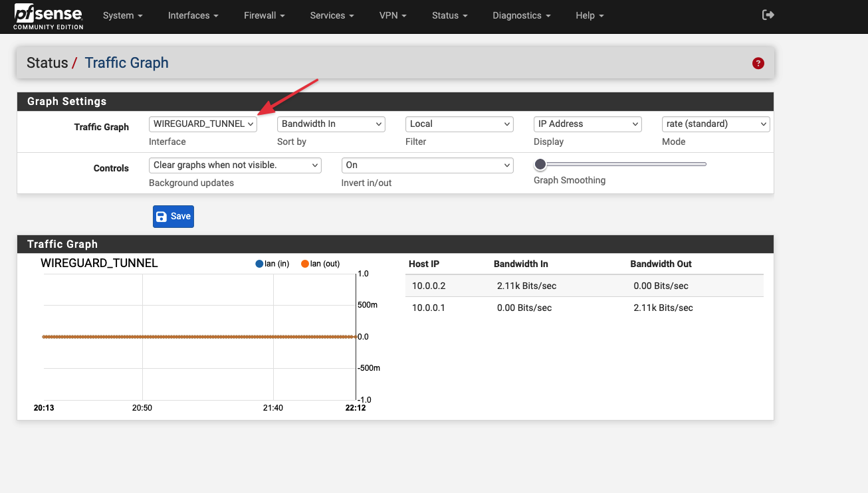This screenshot has width=868, height=493.
Task: Open the System menu
Action: 123,15
